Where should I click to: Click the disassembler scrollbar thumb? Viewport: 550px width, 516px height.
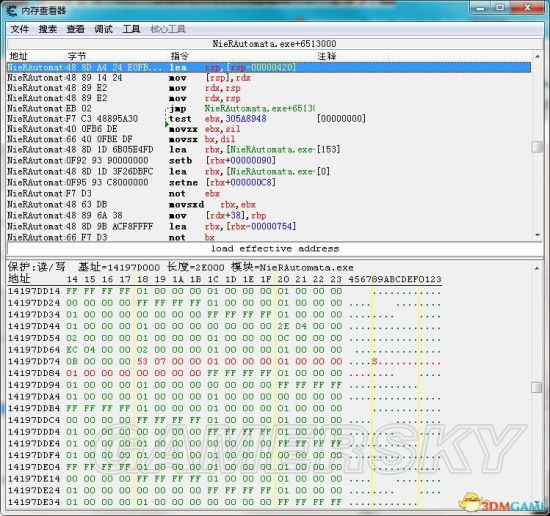coord(538,147)
